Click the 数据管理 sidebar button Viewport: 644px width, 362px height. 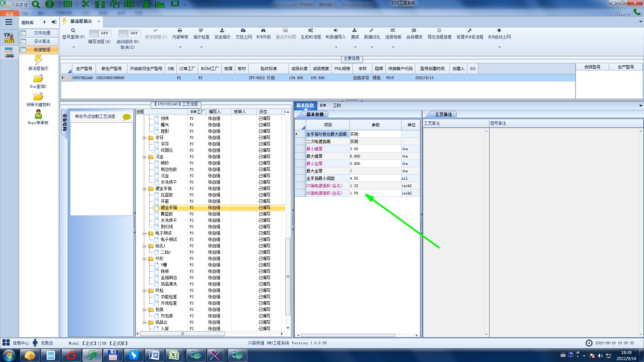42,50
